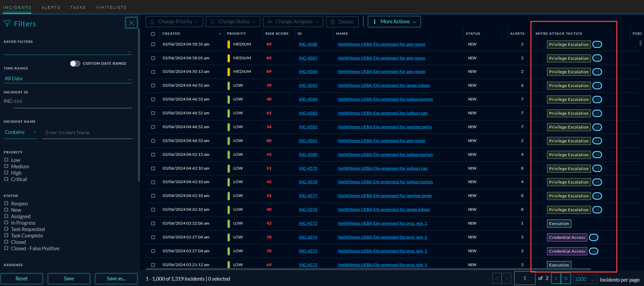Image resolution: width=644 pixels, height=286 pixels.
Task: Check the Low priority filter
Action: click(x=6, y=160)
